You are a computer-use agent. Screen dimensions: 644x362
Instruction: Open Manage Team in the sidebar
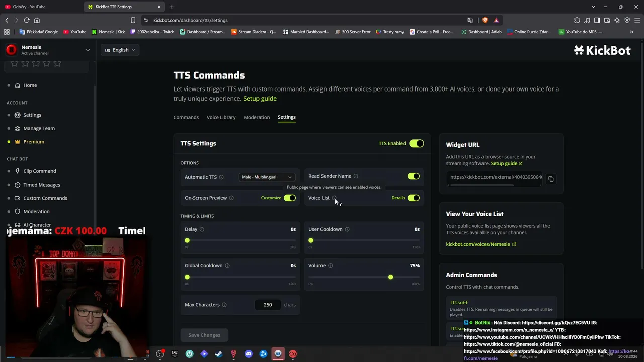click(x=39, y=128)
